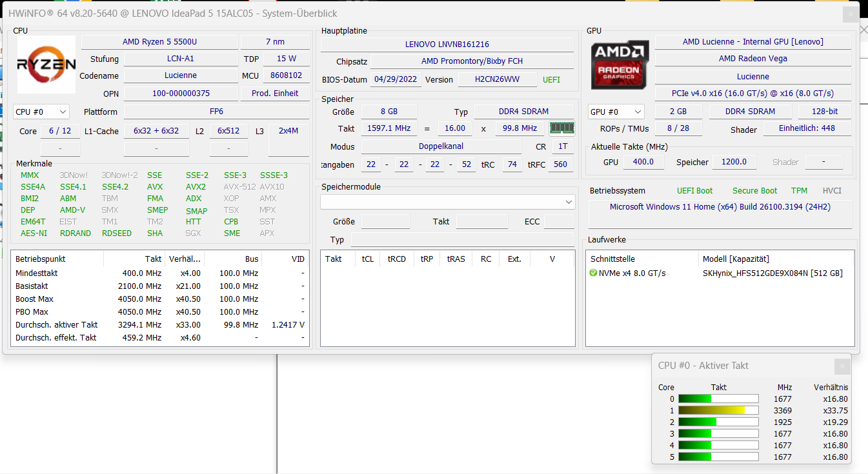Click the Schnittstelle column header in Laufwerke
The width and height of the screenshot is (868, 474).
[x=641, y=259]
